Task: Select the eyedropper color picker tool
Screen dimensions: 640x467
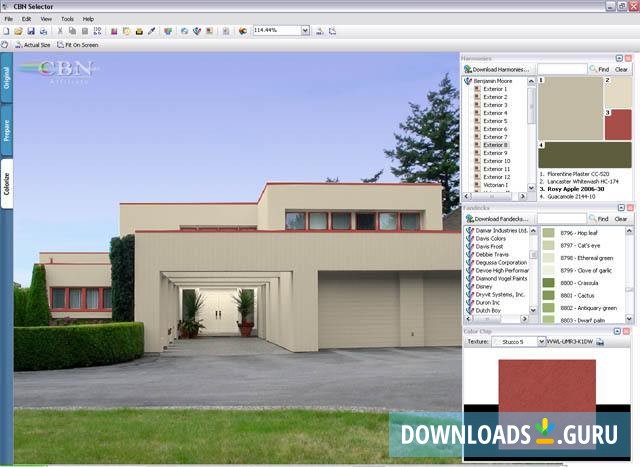Action: point(152,31)
